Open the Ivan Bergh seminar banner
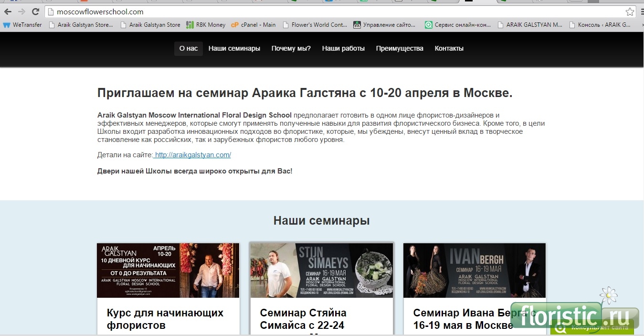Screen dimensions: 644x336 click(475, 271)
